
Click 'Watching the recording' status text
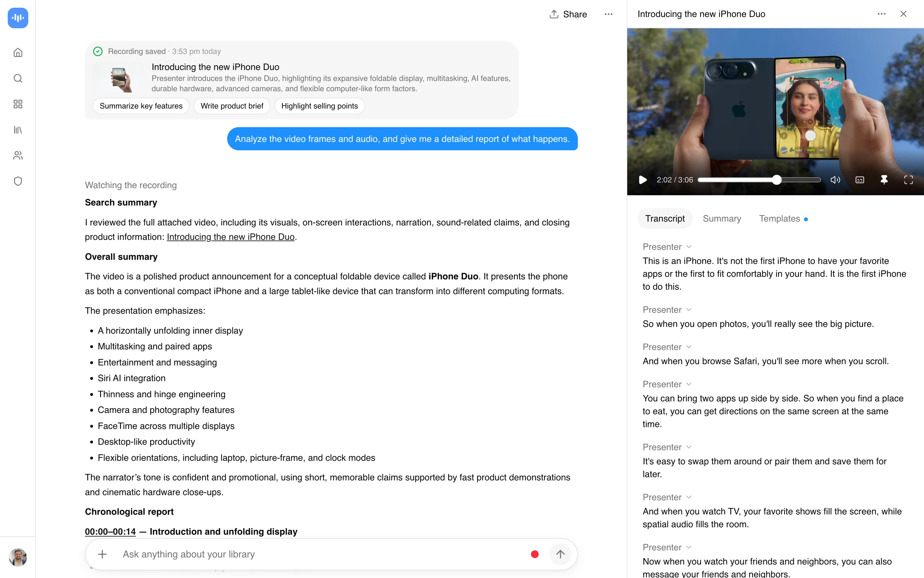(131, 185)
